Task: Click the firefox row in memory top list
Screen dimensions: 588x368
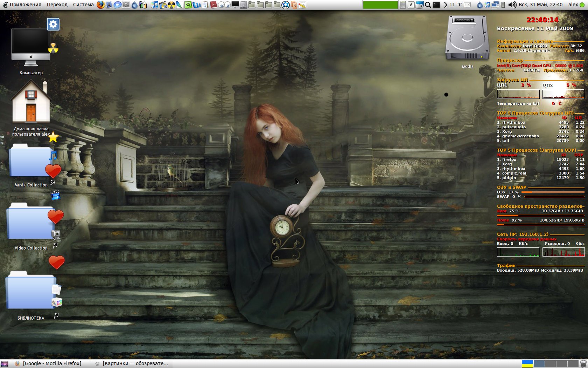Action: (540, 159)
